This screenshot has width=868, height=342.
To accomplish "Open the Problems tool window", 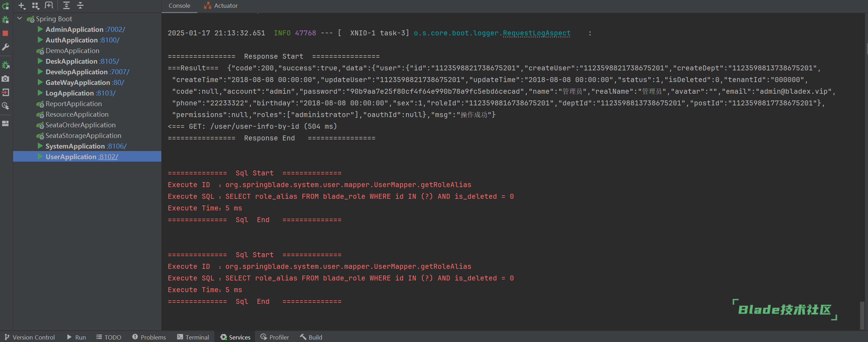I will (149, 337).
